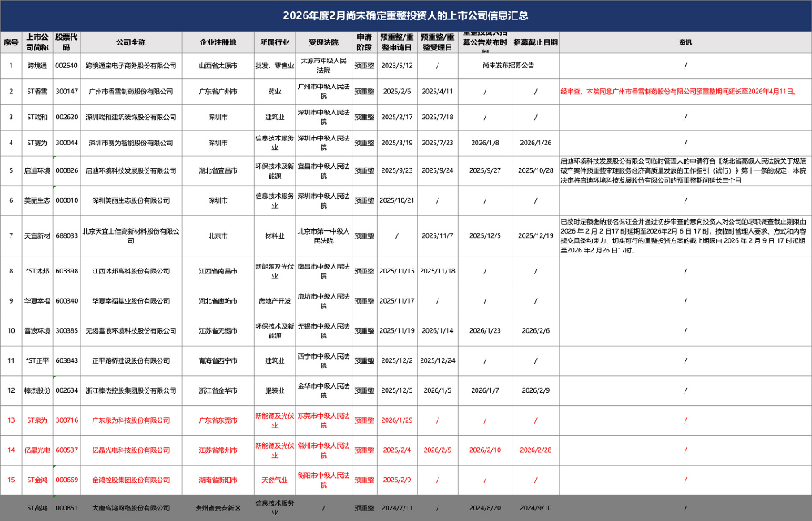
Task: Click the 启迪环境科技发展股份有限公司 full-name cell
Action: [131, 170]
